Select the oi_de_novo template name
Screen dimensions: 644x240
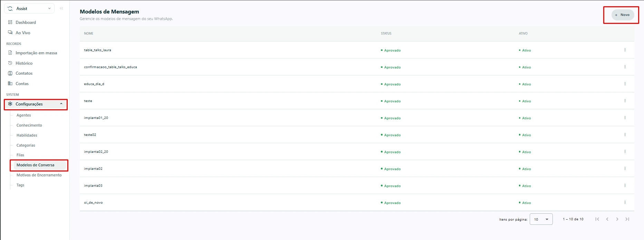(93, 203)
